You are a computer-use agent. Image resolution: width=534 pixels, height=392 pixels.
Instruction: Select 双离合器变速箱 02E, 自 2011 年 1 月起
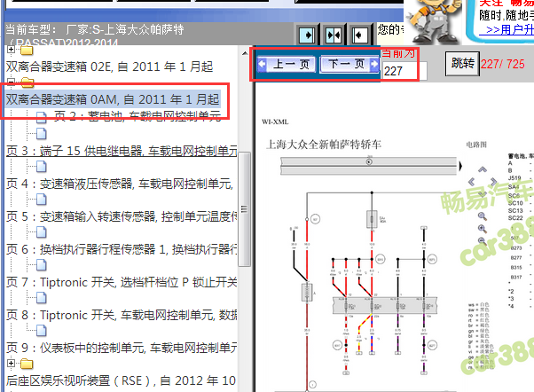(x=109, y=67)
